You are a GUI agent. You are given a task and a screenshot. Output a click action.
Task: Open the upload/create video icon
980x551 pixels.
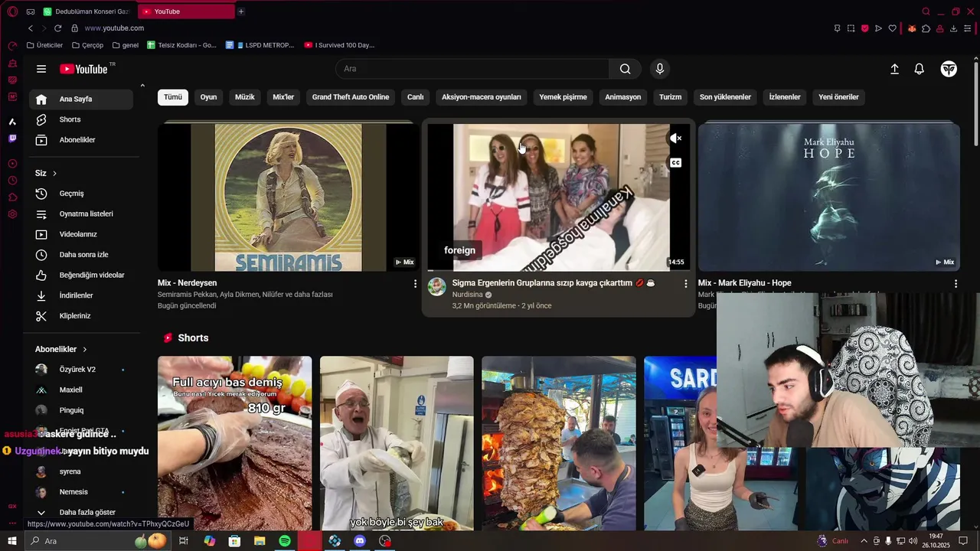(894, 69)
